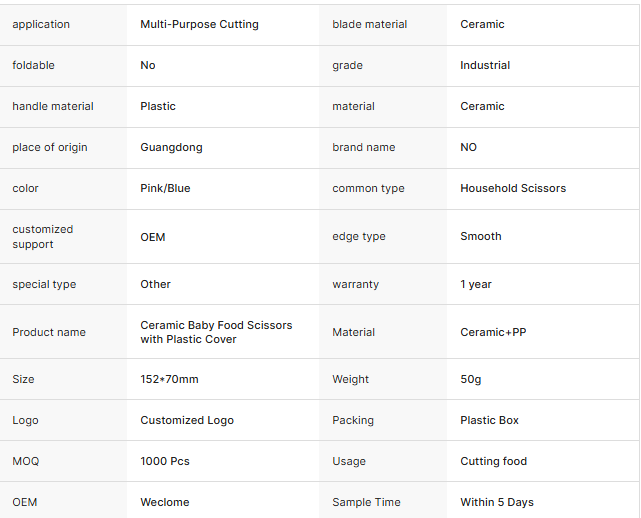Click the 'Smooth' edge type value
The height and width of the screenshot is (518, 641).
pyautogui.click(x=481, y=236)
